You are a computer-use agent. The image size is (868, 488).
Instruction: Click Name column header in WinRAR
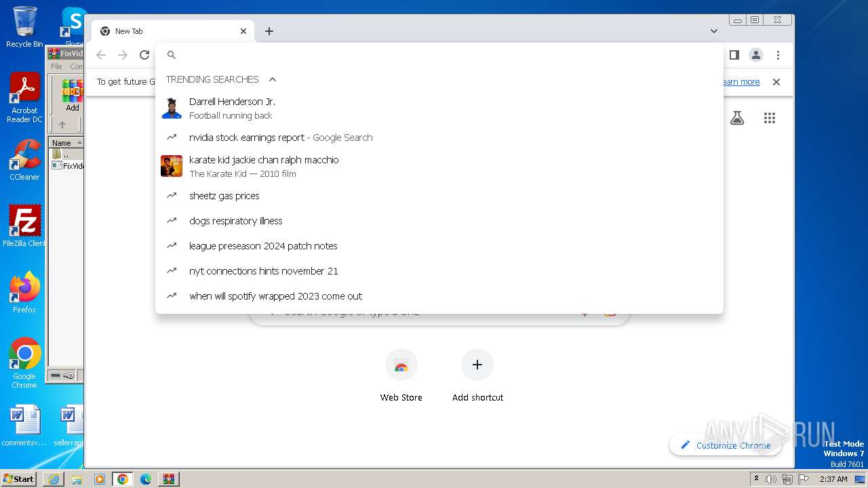pyautogui.click(x=66, y=143)
